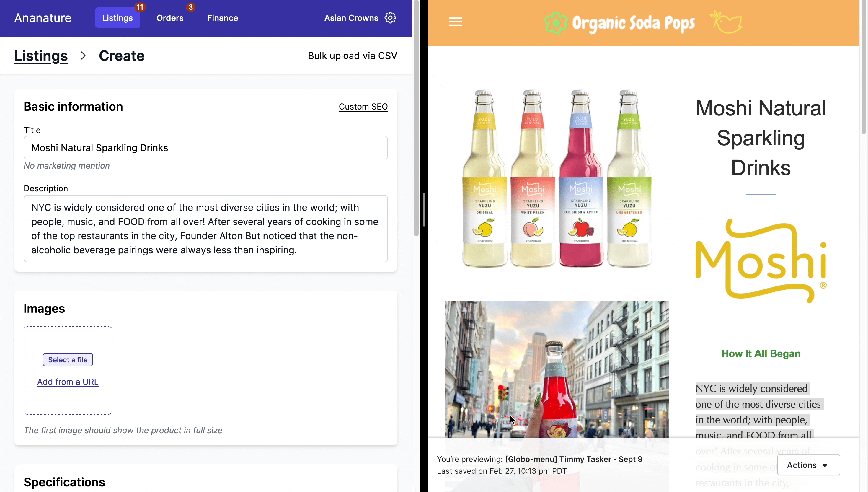868x492 pixels.
Task: Open the Asian Crowns account menu
Action: (x=351, y=18)
